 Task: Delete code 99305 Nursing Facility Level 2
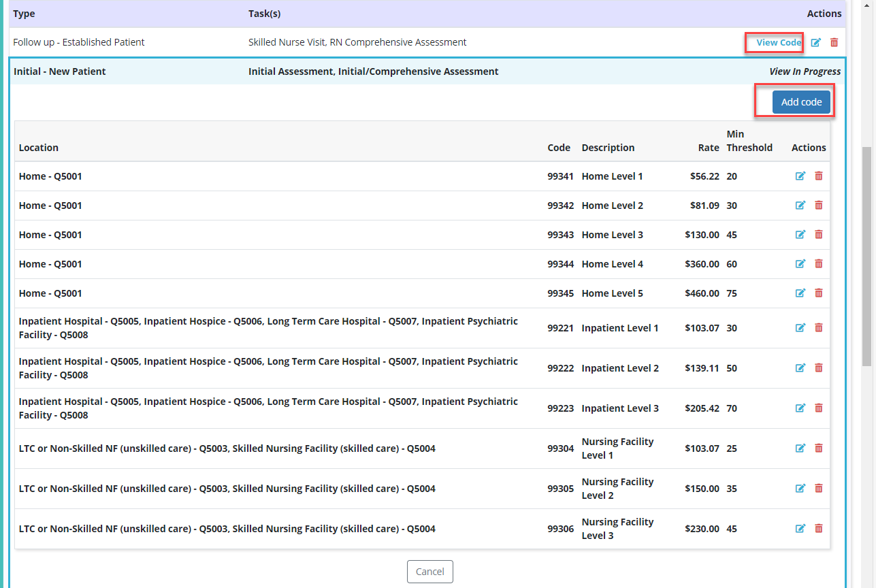[x=819, y=489]
